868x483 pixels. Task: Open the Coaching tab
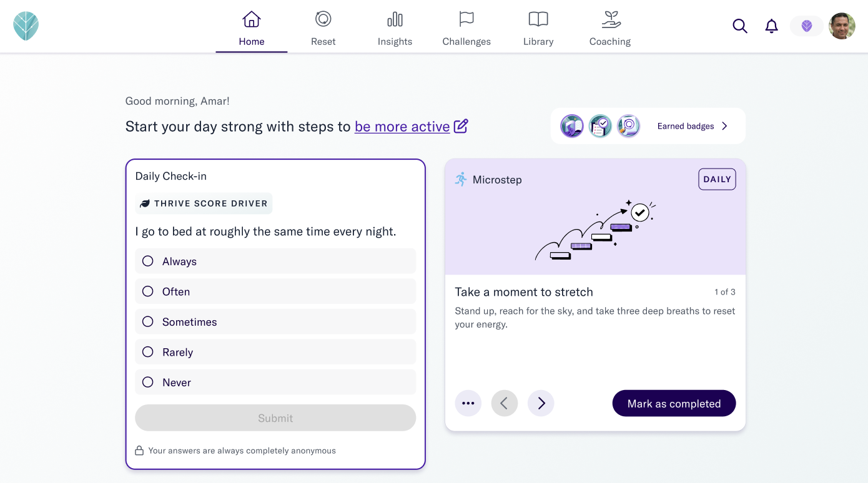[610, 29]
